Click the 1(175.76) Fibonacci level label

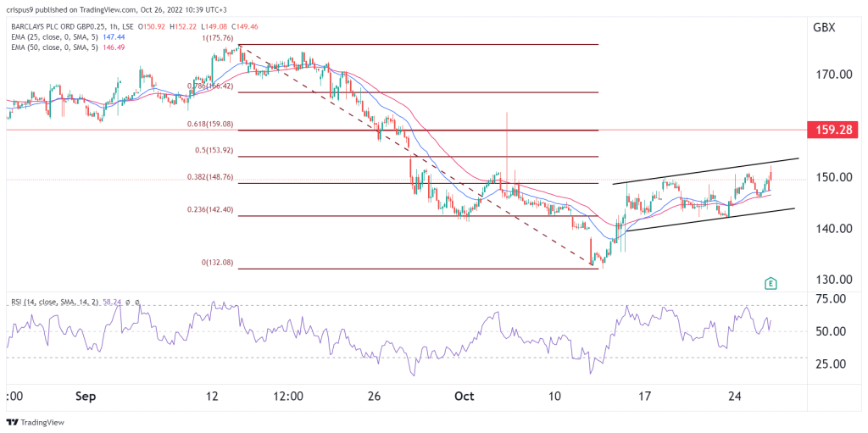(220, 38)
